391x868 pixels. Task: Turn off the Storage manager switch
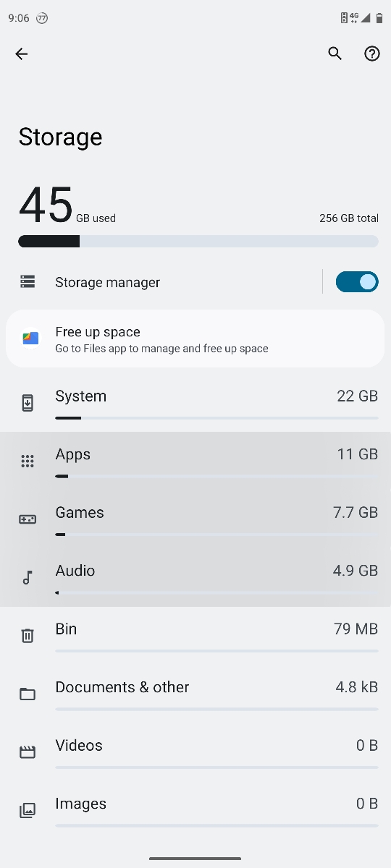(x=357, y=282)
